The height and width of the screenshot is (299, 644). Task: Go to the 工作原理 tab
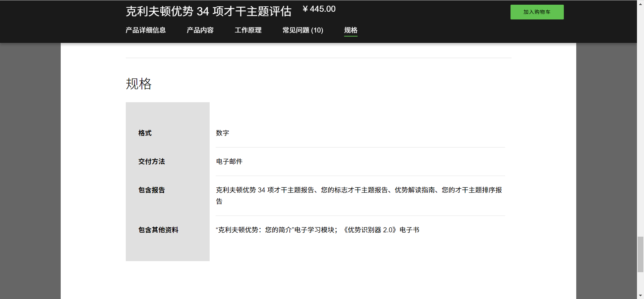click(x=248, y=30)
